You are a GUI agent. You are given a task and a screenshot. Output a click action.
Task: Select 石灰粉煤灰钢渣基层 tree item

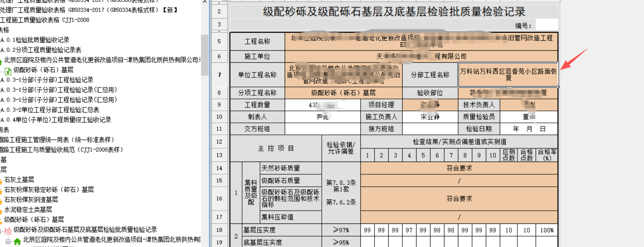[31, 200]
